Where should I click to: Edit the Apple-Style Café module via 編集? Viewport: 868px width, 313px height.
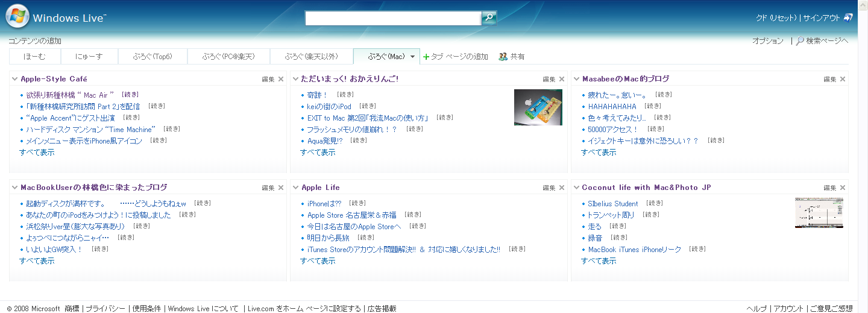click(x=268, y=79)
